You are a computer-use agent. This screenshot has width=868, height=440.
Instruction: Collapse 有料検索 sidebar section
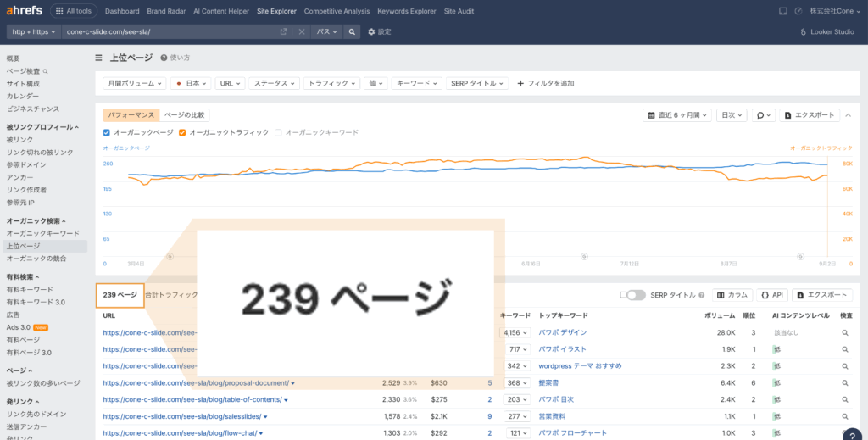(x=23, y=276)
